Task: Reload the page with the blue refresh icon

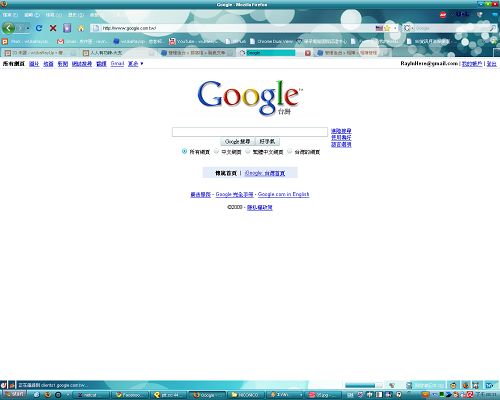Action: pyautogui.click(x=39, y=28)
